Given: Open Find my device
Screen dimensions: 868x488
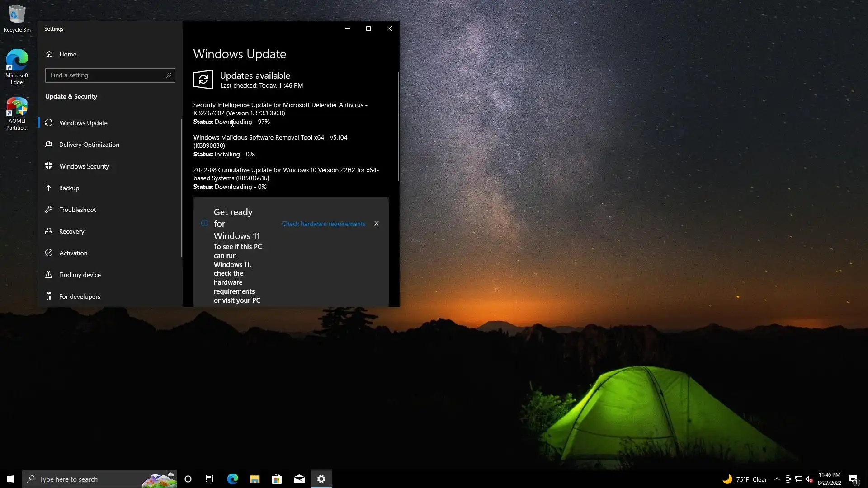Looking at the screenshot, I should tap(80, 275).
